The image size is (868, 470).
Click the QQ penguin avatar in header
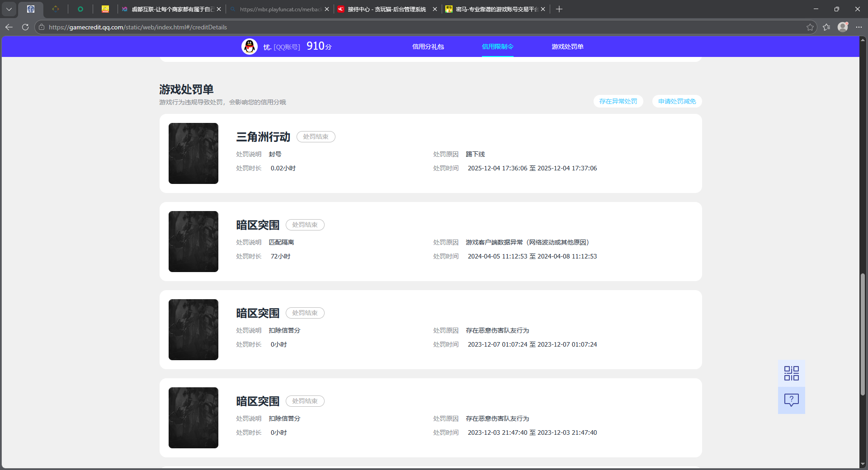pyautogui.click(x=249, y=46)
